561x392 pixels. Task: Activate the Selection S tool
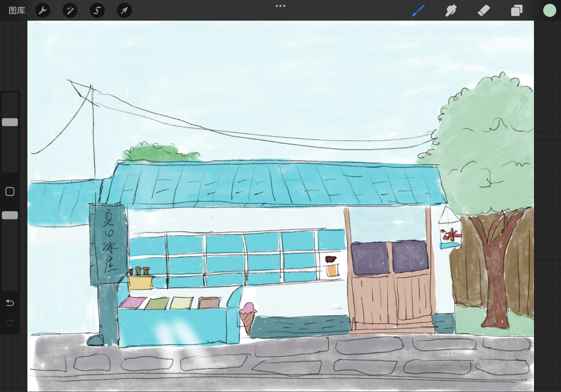97,11
